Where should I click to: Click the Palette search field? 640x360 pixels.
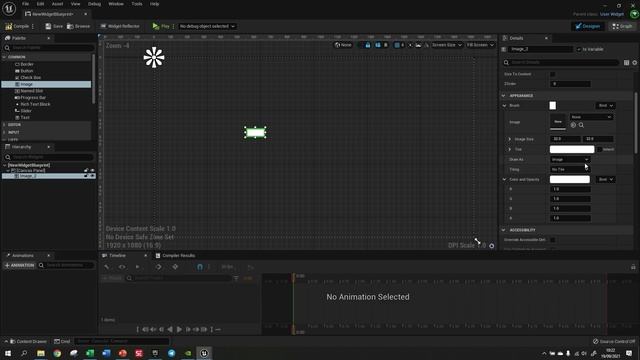[48, 48]
